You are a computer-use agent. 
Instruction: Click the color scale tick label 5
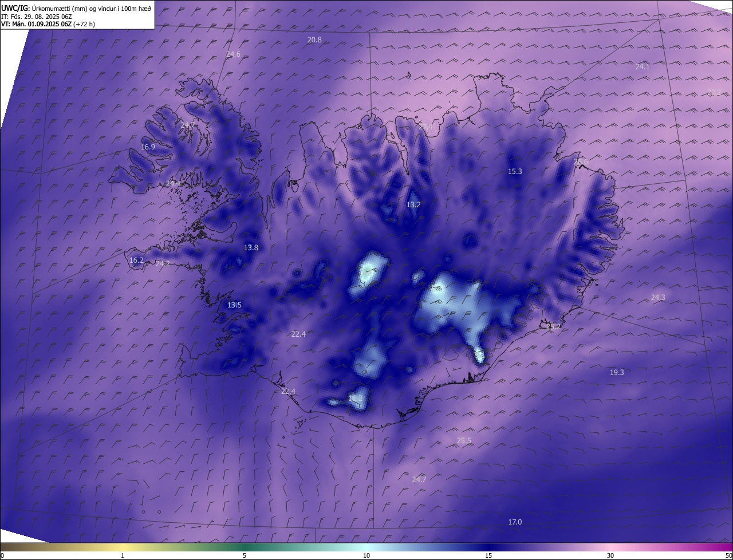[245, 556]
